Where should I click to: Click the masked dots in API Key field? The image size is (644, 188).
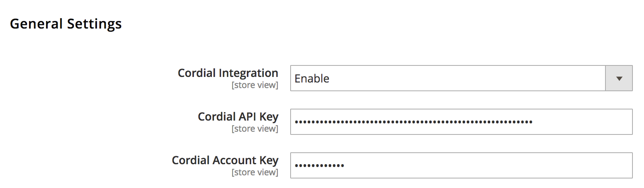(413, 122)
